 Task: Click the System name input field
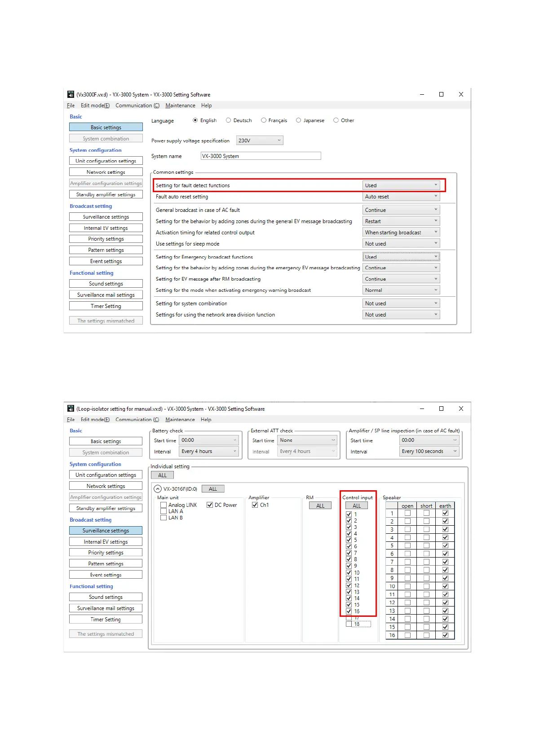pos(261,156)
